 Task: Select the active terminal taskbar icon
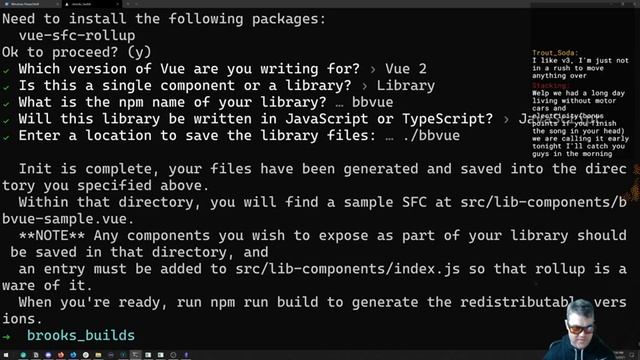coord(136,355)
